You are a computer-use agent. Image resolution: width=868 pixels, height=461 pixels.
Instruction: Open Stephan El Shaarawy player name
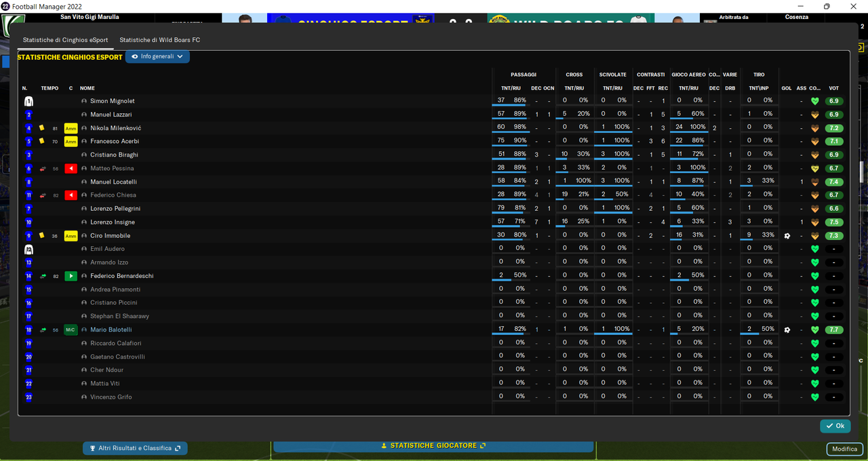pos(119,317)
